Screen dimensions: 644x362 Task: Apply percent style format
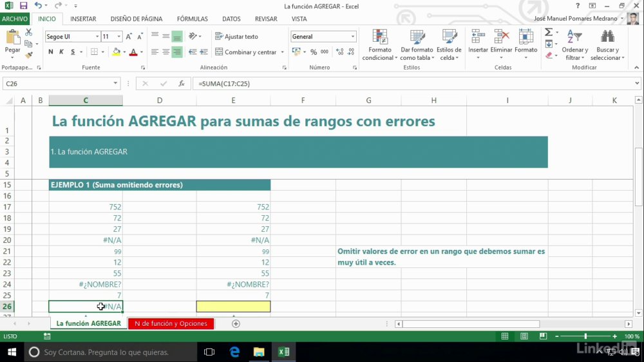tap(314, 52)
